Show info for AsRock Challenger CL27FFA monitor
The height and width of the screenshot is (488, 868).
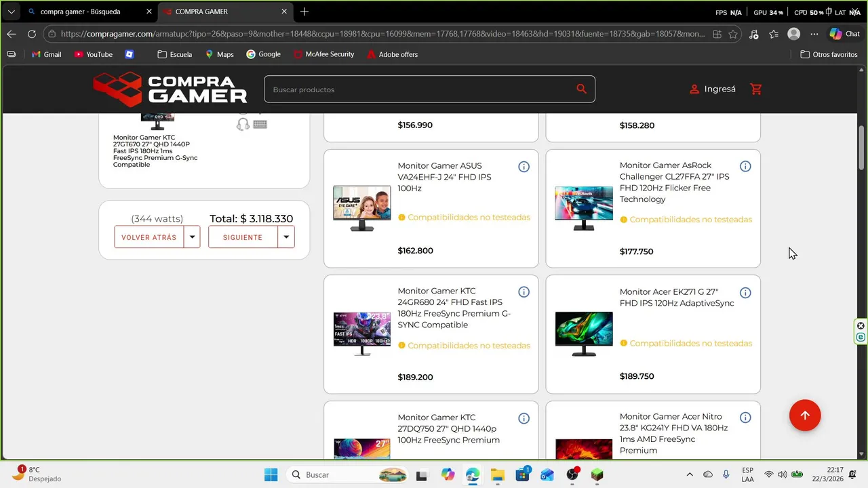[x=745, y=166]
